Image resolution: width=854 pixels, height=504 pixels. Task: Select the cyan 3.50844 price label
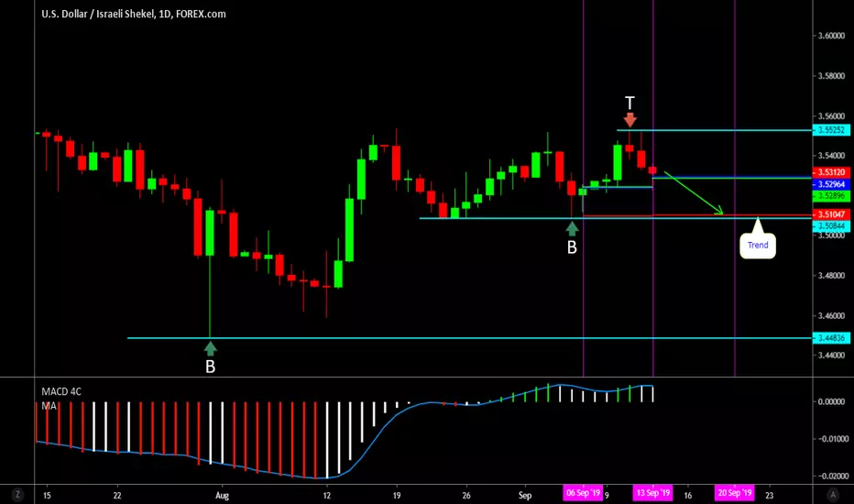(831, 225)
